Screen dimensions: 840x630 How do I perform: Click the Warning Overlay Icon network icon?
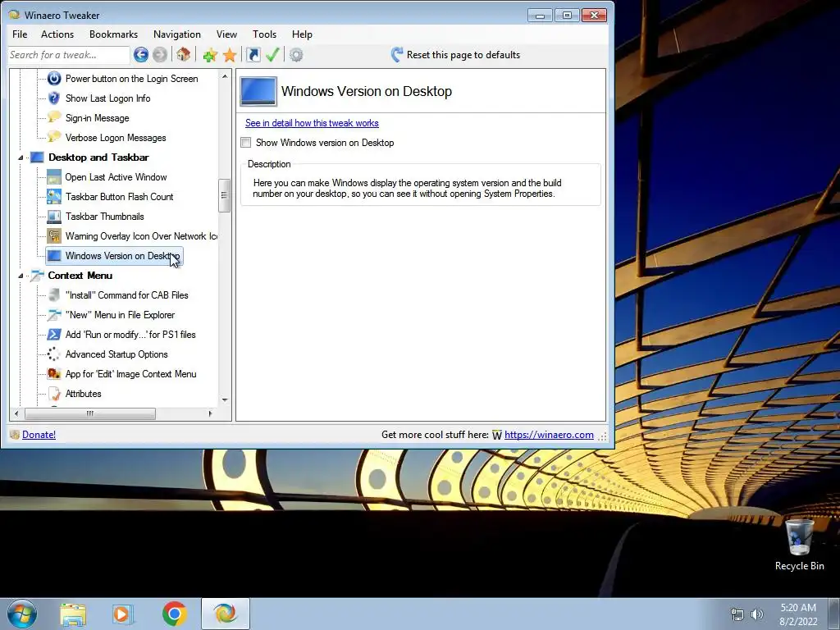(x=54, y=236)
